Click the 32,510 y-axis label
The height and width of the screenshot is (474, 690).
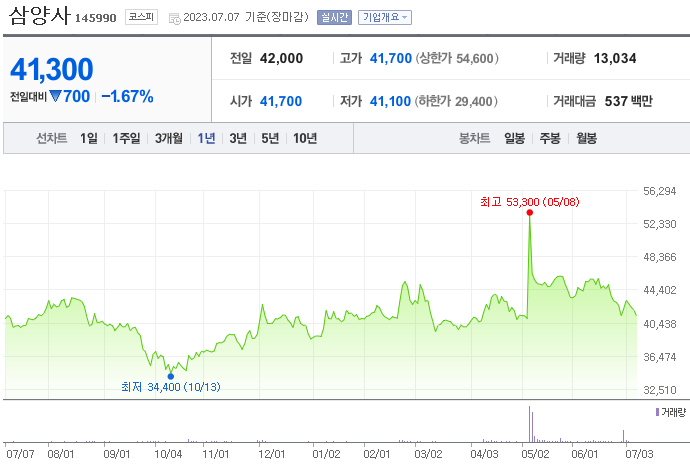point(660,390)
